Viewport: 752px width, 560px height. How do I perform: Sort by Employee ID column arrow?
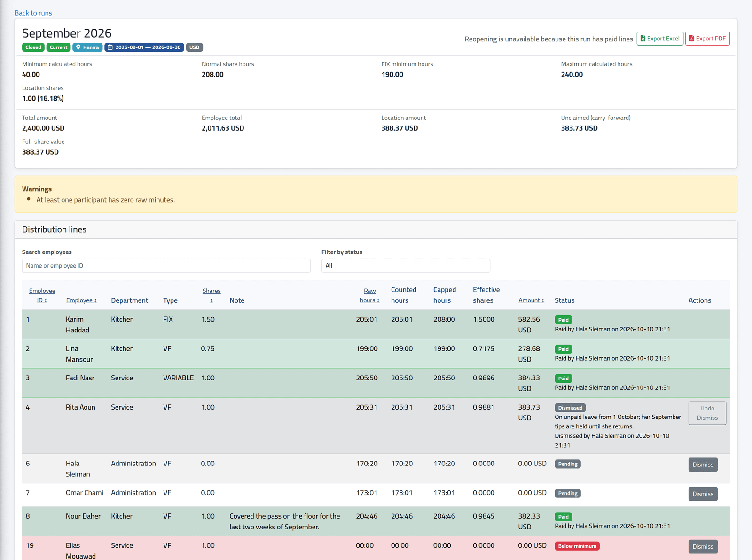[46, 300]
